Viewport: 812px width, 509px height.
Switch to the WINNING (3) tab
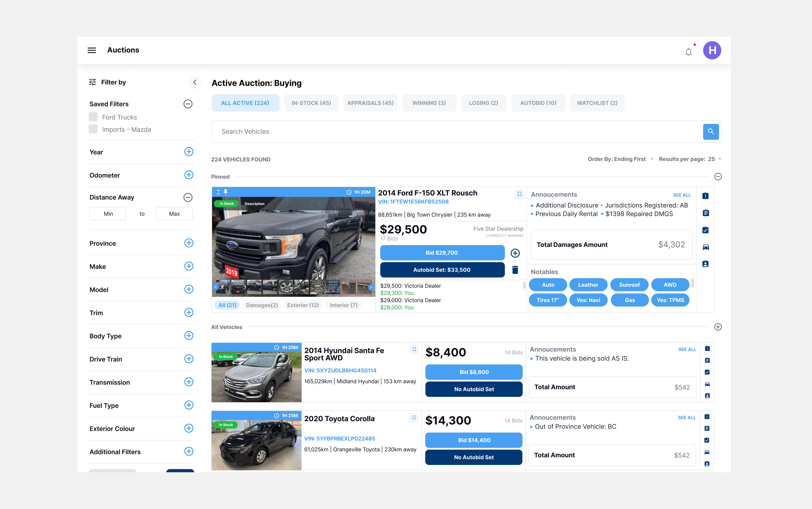[x=429, y=103]
